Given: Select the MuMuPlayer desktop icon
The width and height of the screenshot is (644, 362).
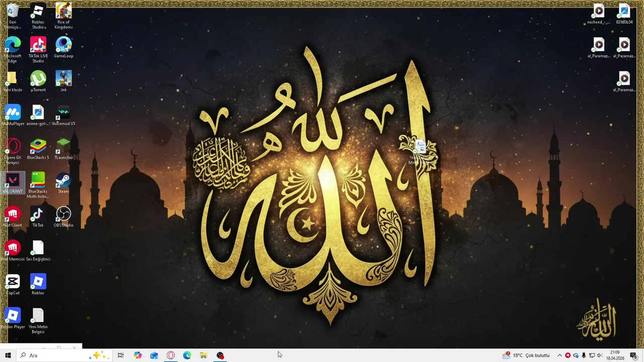Looking at the screenshot, I should point(13,115).
